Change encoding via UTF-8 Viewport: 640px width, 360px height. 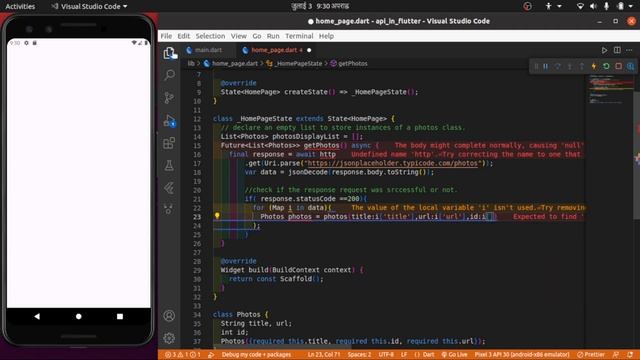click(386, 355)
